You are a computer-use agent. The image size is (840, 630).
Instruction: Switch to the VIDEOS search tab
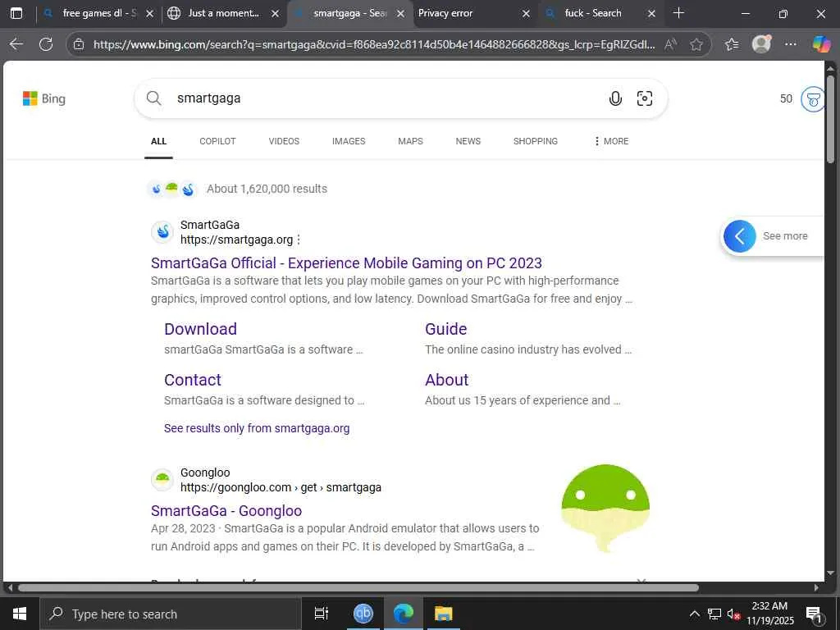[284, 141]
